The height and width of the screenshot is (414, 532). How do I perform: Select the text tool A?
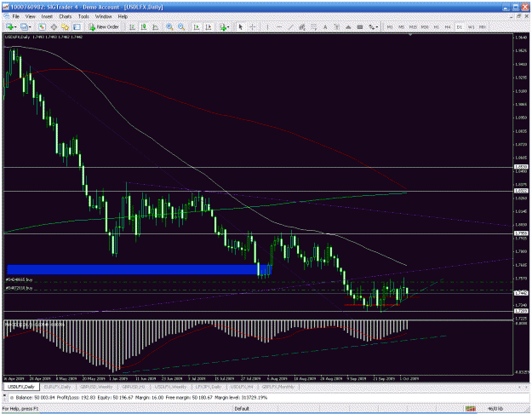325,26
